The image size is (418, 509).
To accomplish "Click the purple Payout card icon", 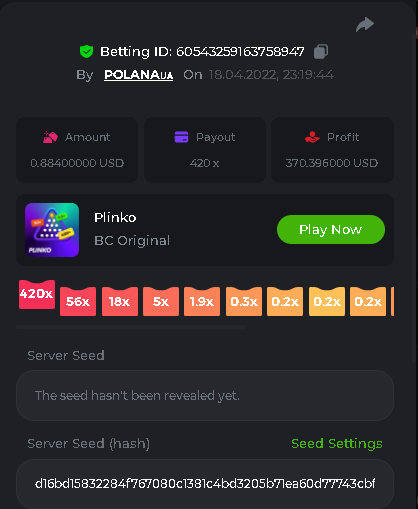I will click(181, 137).
